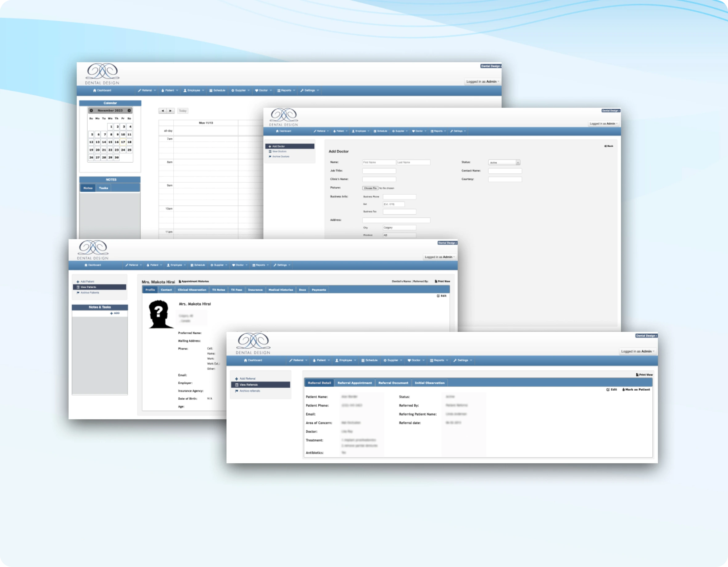Click the Archive Doctors flag icon
The width and height of the screenshot is (728, 567).
pos(270,157)
